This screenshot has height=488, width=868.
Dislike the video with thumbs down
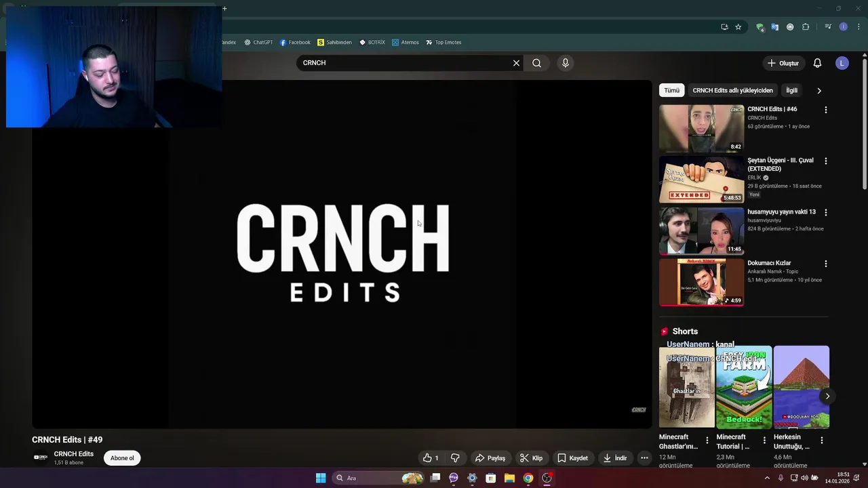[456, 458]
